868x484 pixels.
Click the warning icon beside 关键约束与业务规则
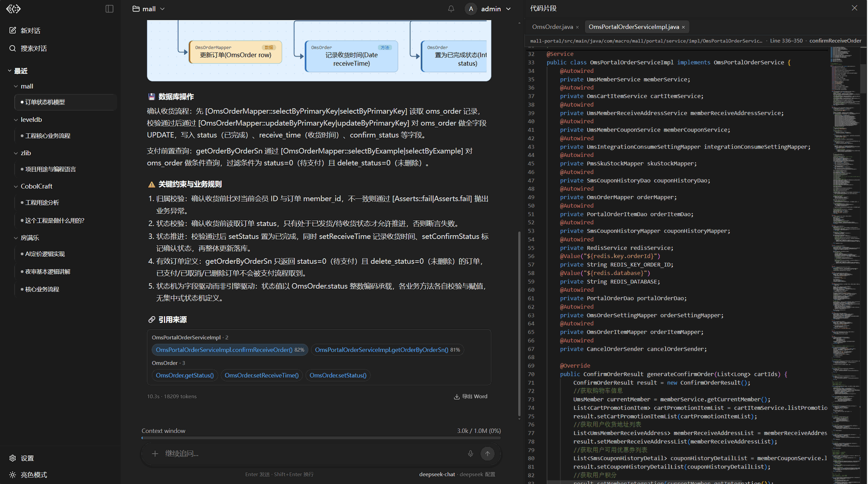[152, 185]
